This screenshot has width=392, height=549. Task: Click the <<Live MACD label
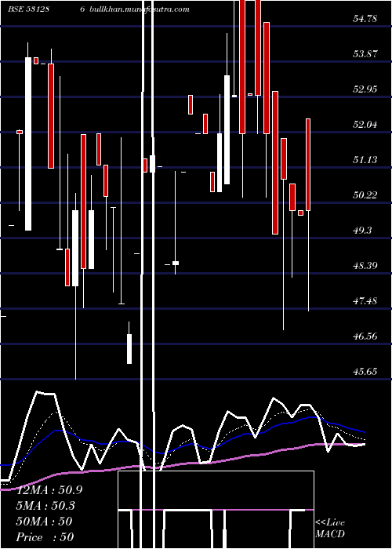coord(330,528)
